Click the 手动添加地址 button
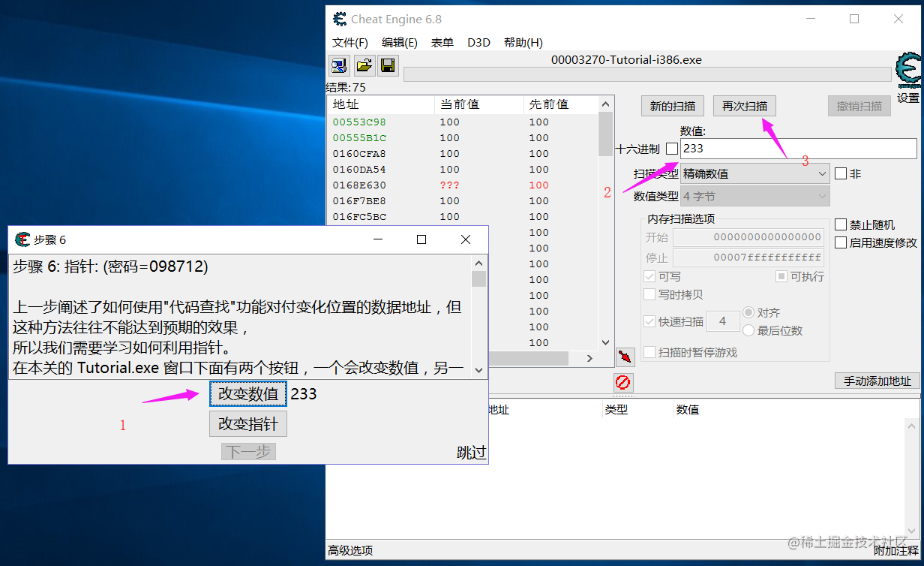 pyautogui.click(x=877, y=381)
